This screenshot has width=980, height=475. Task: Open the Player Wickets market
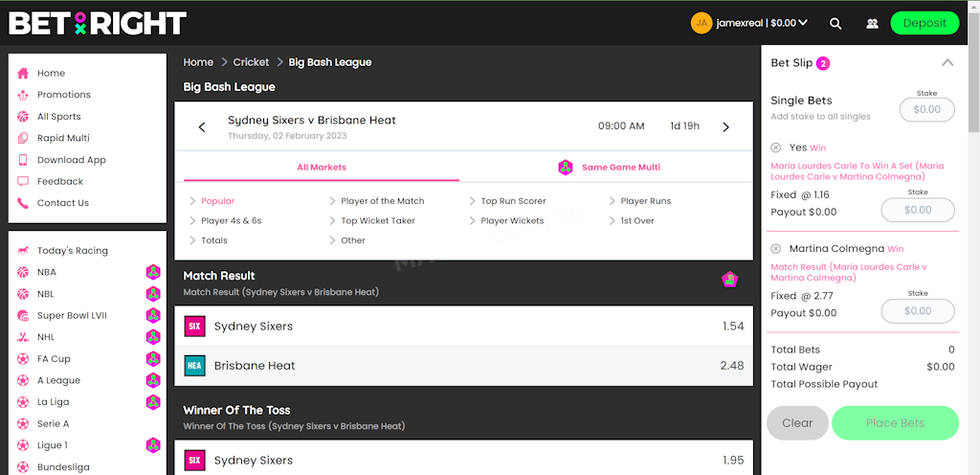tap(506, 220)
